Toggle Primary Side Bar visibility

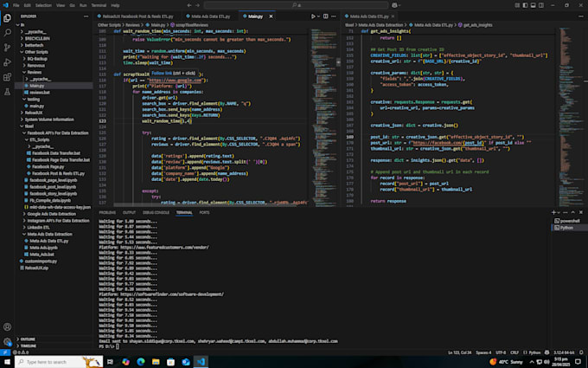[525, 5]
